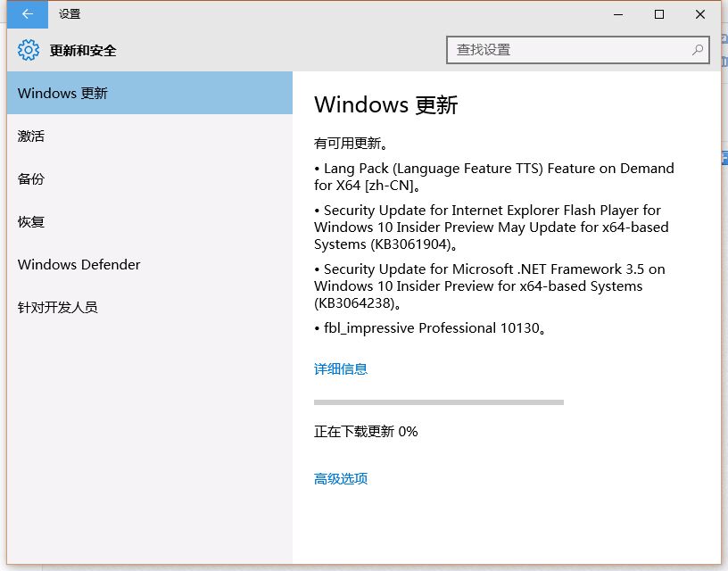Click the back arrow button
Viewport: 728px width, 571px height.
click(x=28, y=14)
